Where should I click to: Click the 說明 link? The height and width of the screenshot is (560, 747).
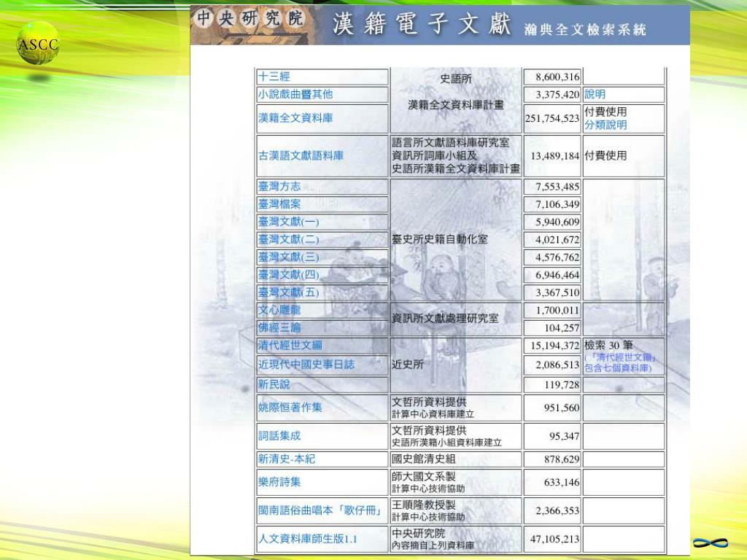pyautogui.click(x=595, y=94)
